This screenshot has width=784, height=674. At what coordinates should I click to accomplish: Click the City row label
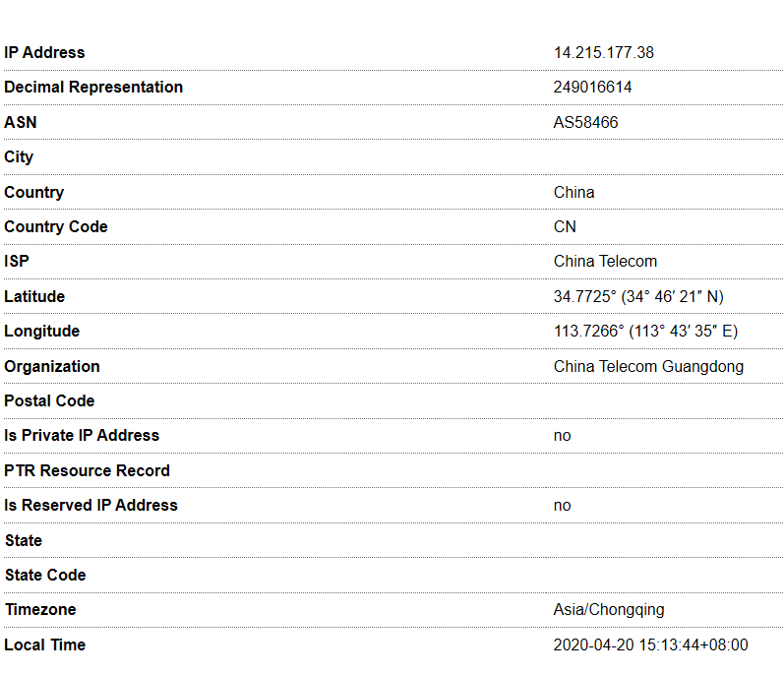point(19,157)
